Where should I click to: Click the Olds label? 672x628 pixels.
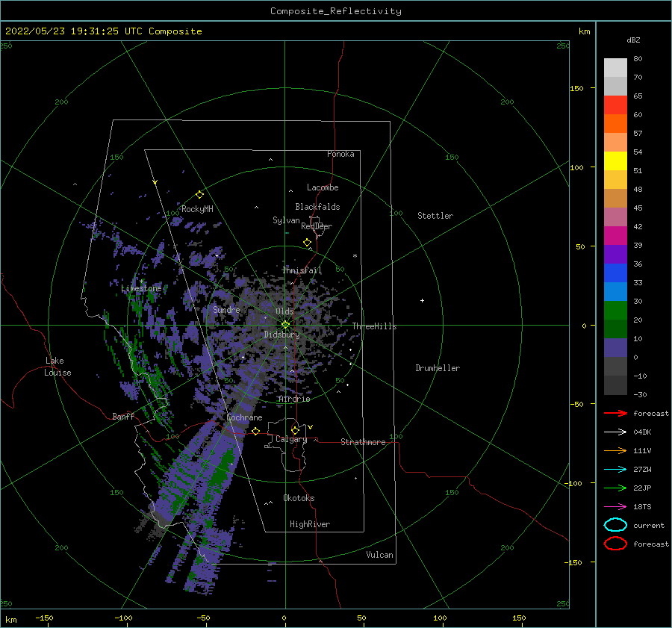click(284, 311)
